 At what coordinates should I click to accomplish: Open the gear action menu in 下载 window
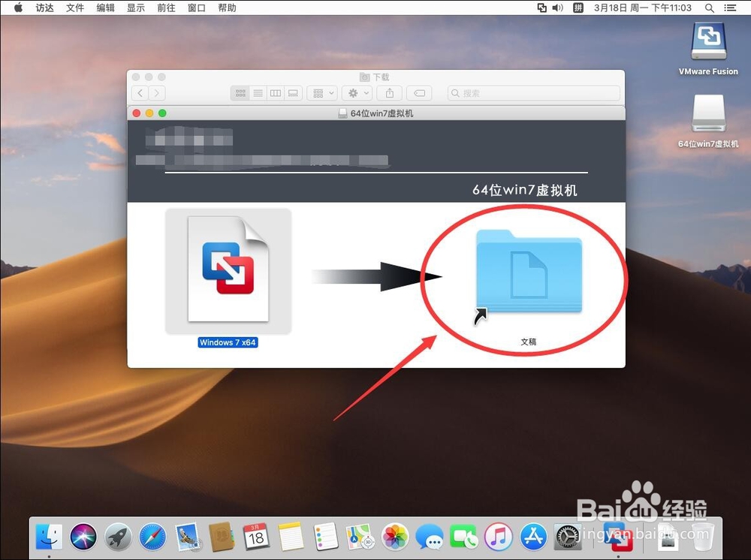tap(357, 93)
